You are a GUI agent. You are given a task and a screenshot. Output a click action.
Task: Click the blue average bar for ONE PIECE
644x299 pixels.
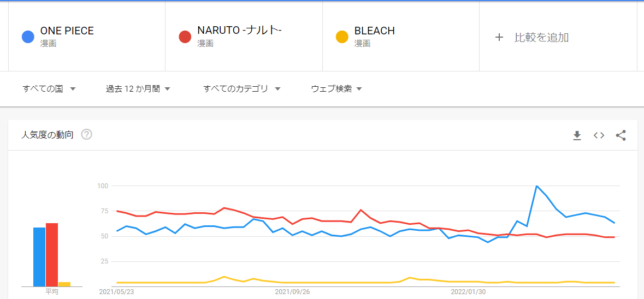tap(39, 256)
